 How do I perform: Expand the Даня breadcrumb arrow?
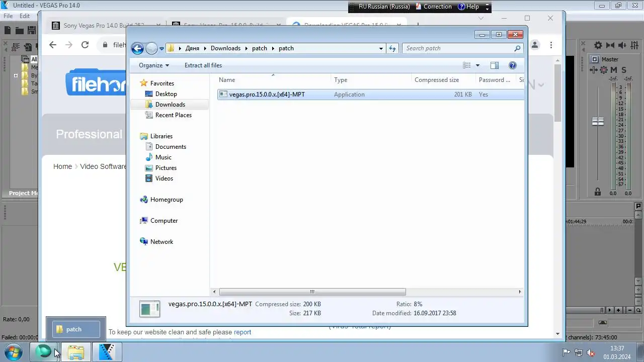click(x=205, y=48)
